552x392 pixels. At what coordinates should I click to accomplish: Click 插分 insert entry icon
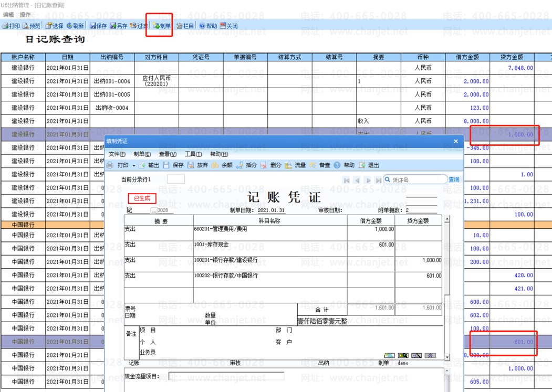coord(246,165)
